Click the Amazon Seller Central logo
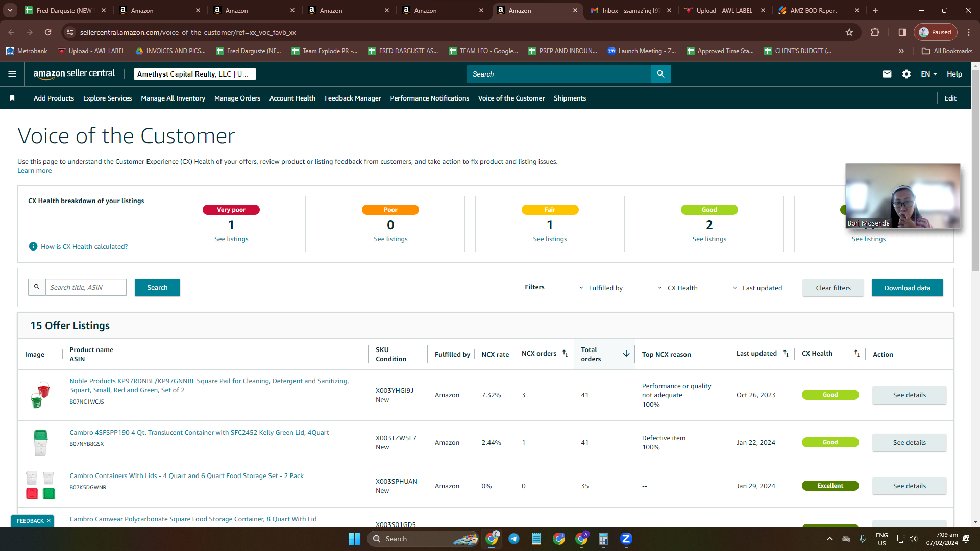The image size is (980, 551). coord(75,74)
